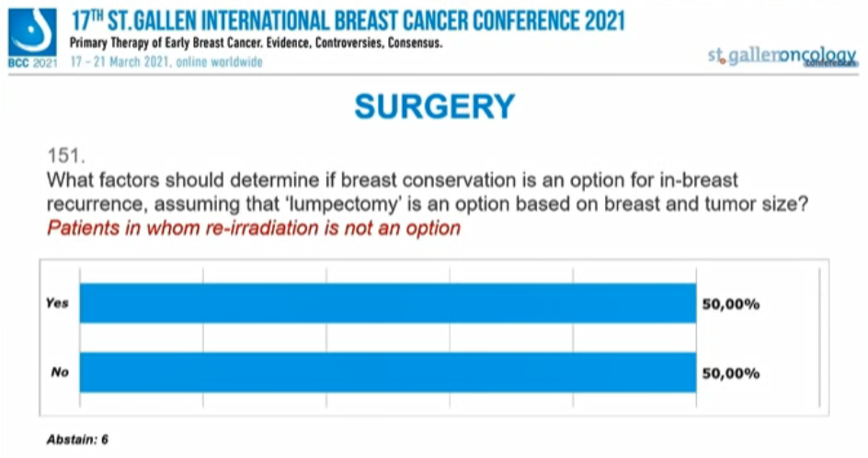Click the St. Gallen Oncology logo
Viewport: 868px width, 458px height.
(x=782, y=56)
